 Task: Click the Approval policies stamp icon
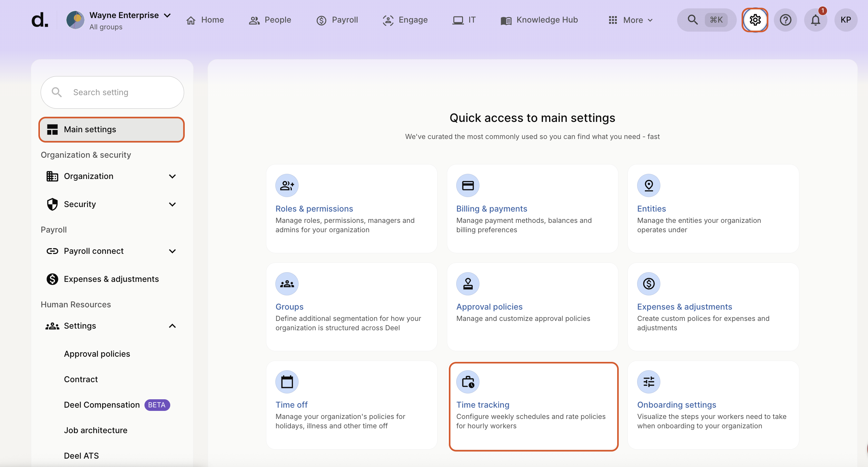[x=467, y=284]
